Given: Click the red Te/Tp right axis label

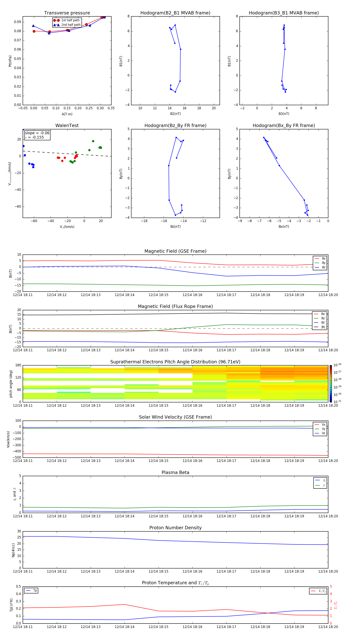Looking at the screenshot, I should [336, 605].
